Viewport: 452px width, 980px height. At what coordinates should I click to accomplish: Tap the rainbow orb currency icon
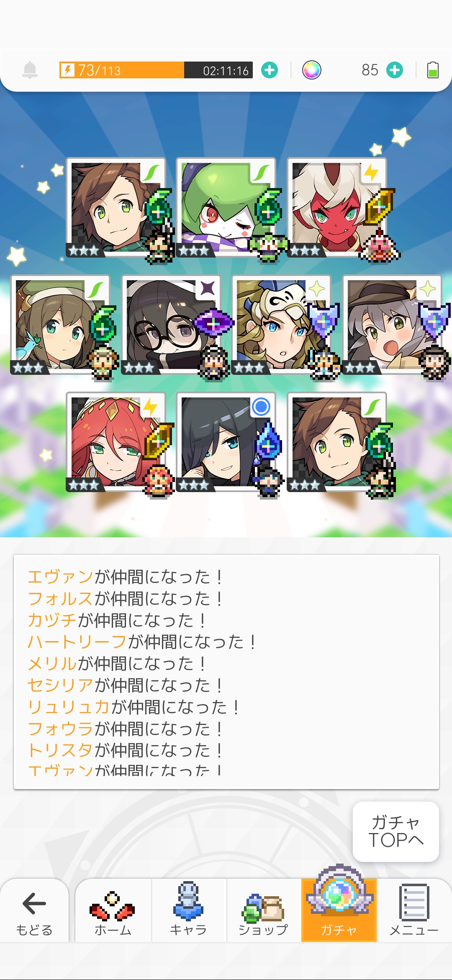[x=312, y=70]
